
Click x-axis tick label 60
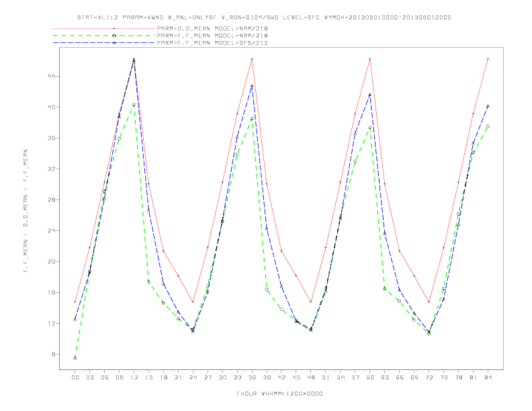tap(370, 377)
